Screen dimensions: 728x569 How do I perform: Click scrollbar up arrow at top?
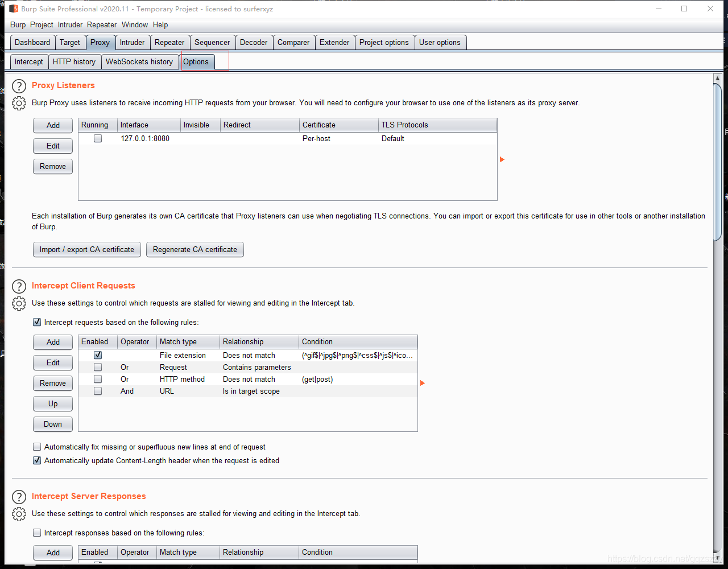click(718, 79)
